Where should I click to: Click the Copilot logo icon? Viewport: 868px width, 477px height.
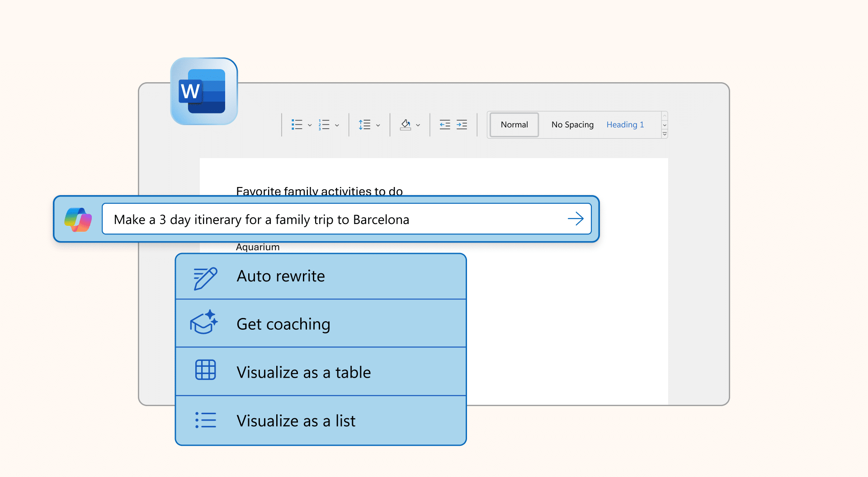pyautogui.click(x=78, y=220)
